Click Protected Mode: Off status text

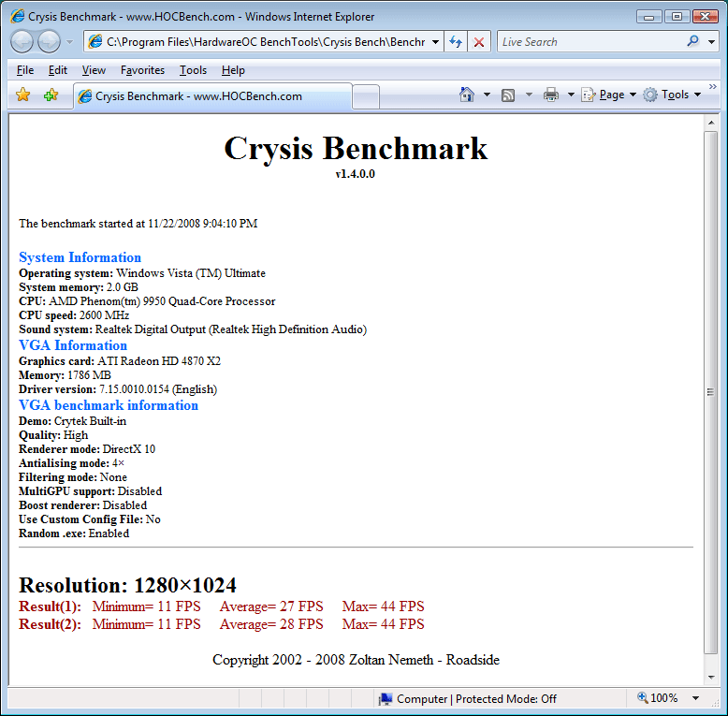505,699
